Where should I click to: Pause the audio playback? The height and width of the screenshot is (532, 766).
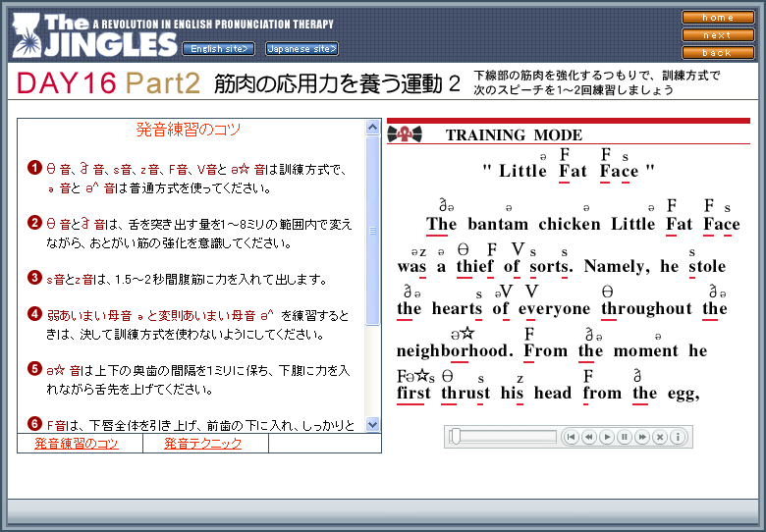coord(624,437)
